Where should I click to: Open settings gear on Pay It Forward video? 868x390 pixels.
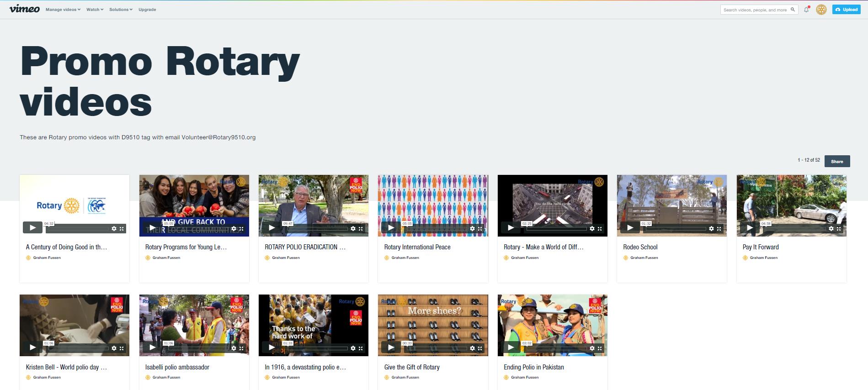pyautogui.click(x=831, y=228)
